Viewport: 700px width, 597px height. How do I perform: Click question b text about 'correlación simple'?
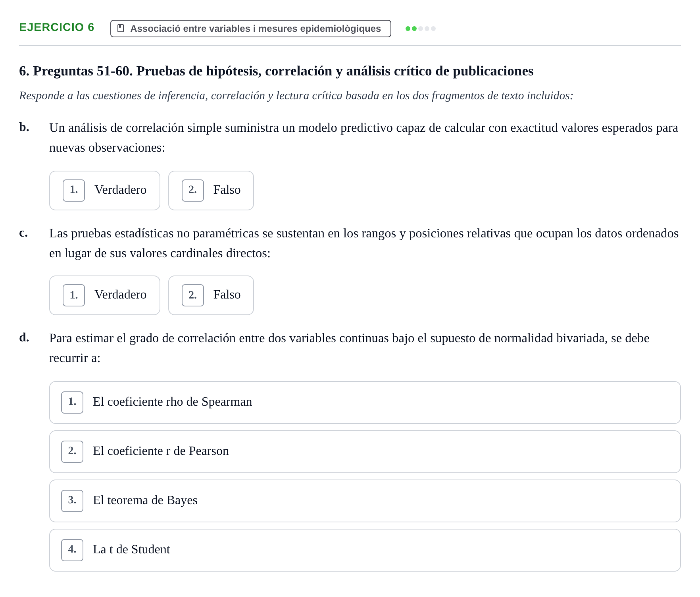[363, 138]
